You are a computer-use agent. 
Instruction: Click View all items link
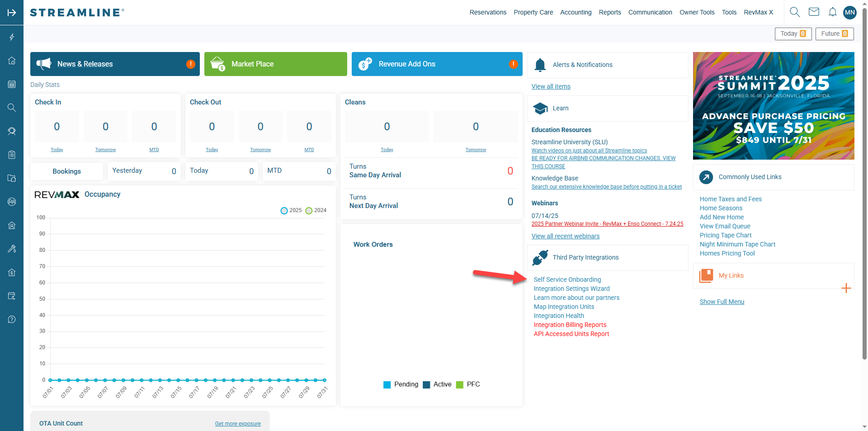551,86
